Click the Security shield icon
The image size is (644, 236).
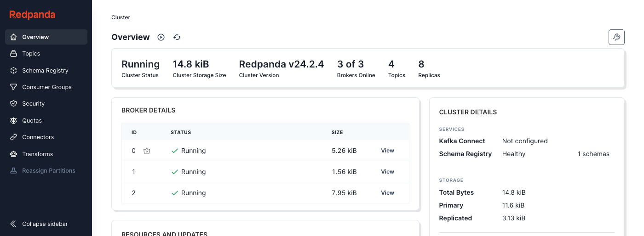click(14, 104)
